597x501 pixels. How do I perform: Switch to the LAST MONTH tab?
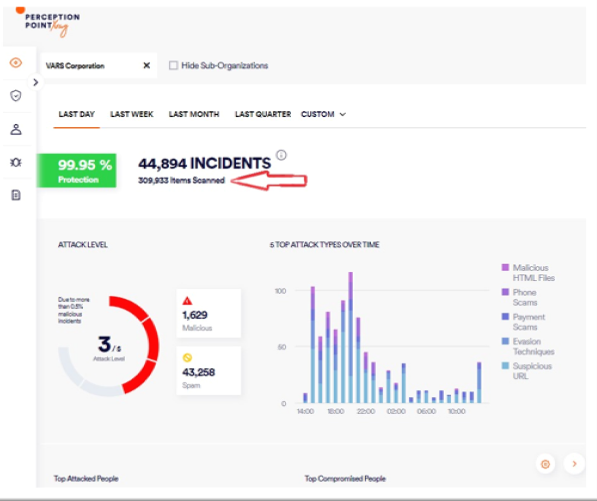[194, 114]
